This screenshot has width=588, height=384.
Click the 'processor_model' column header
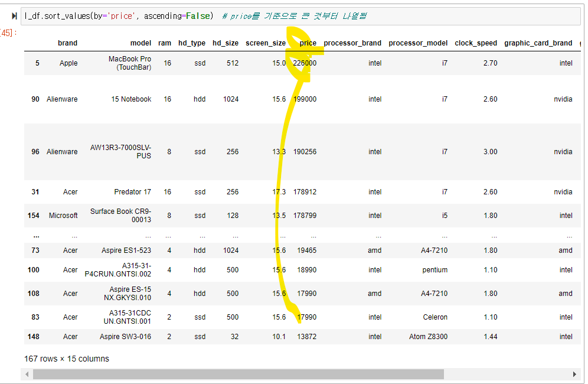tap(418, 43)
